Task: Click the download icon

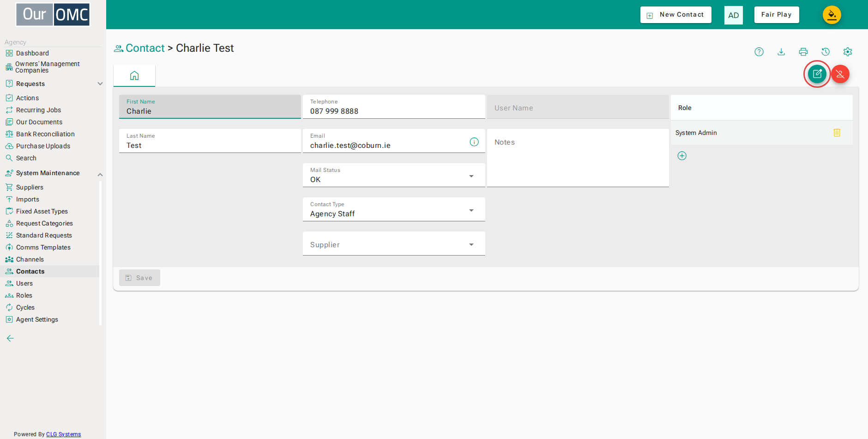Action: click(x=781, y=52)
